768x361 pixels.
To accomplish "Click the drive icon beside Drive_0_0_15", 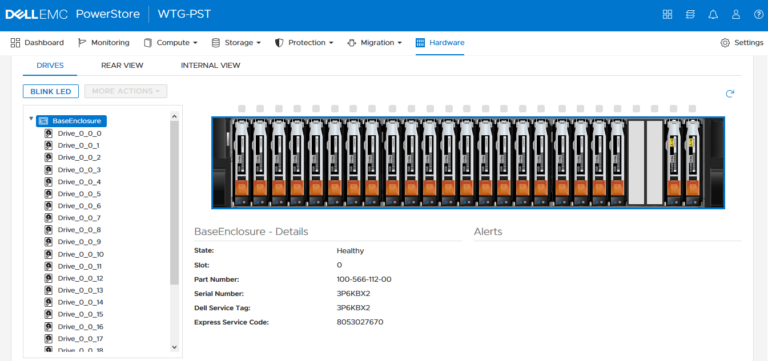I will pyautogui.click(x=48, y=314).
